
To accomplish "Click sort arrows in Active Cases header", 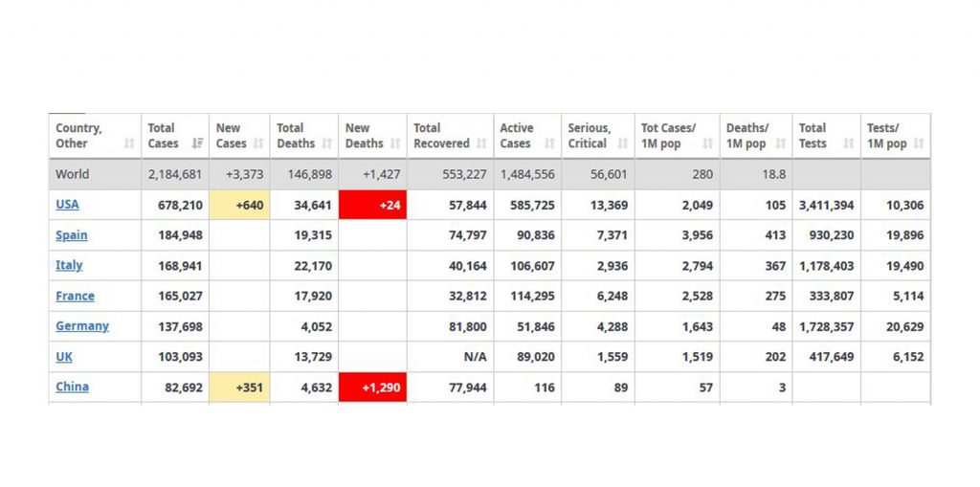I will [549, 144].
